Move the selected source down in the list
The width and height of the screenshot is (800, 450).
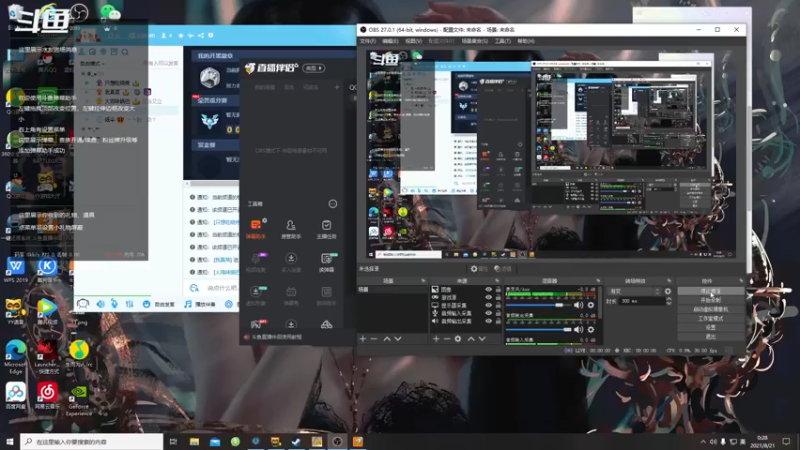(482, 339)
